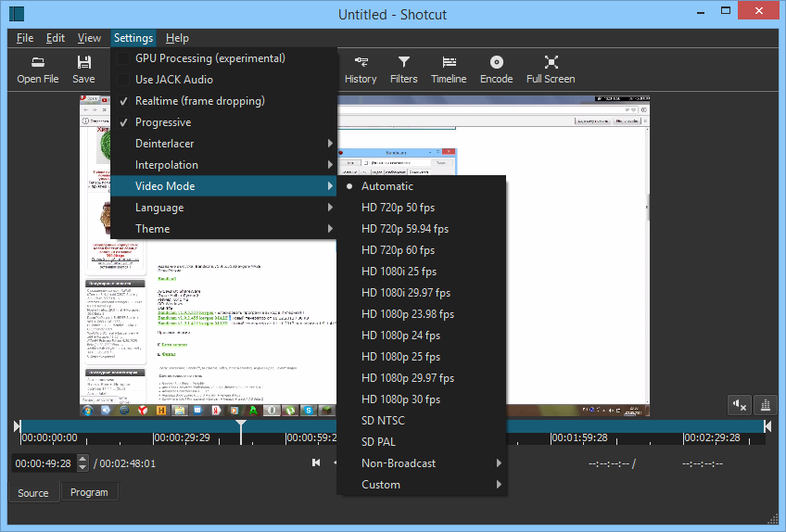Expand the Non-Broadcast submenu

pos(422,463)
